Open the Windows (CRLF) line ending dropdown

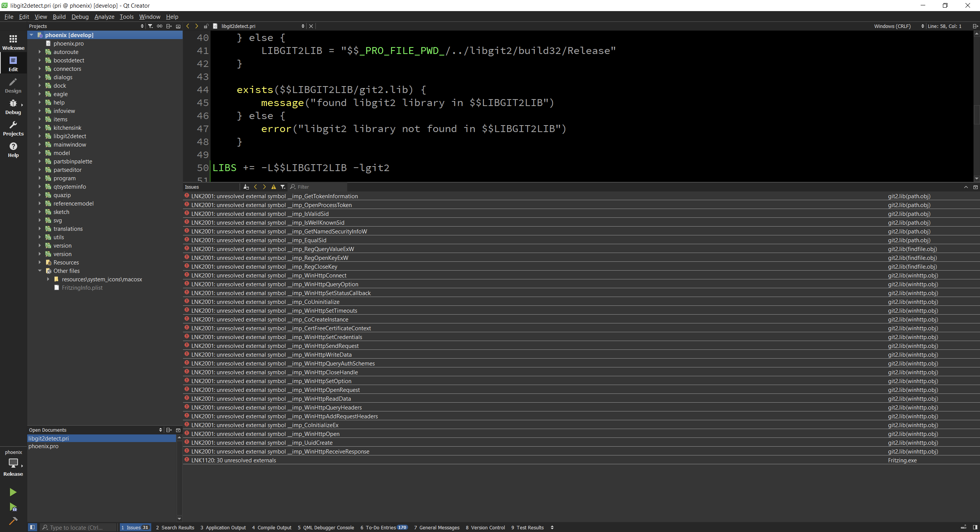898,26
